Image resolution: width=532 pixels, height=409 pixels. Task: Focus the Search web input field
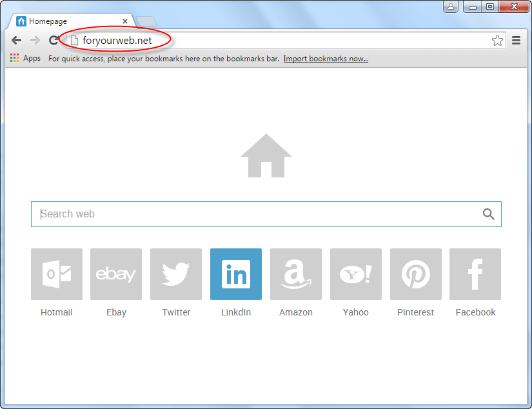click(266, 214)
